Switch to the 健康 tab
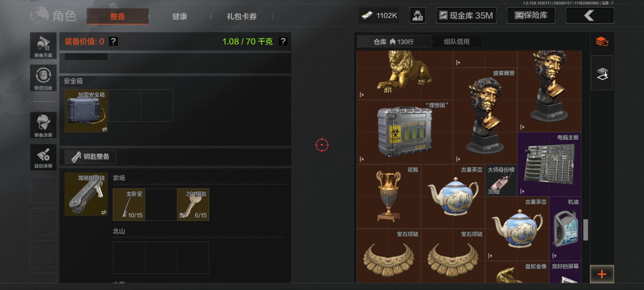Image resolution: width=644 pixels, height=290 pixels. coord(179,16)
